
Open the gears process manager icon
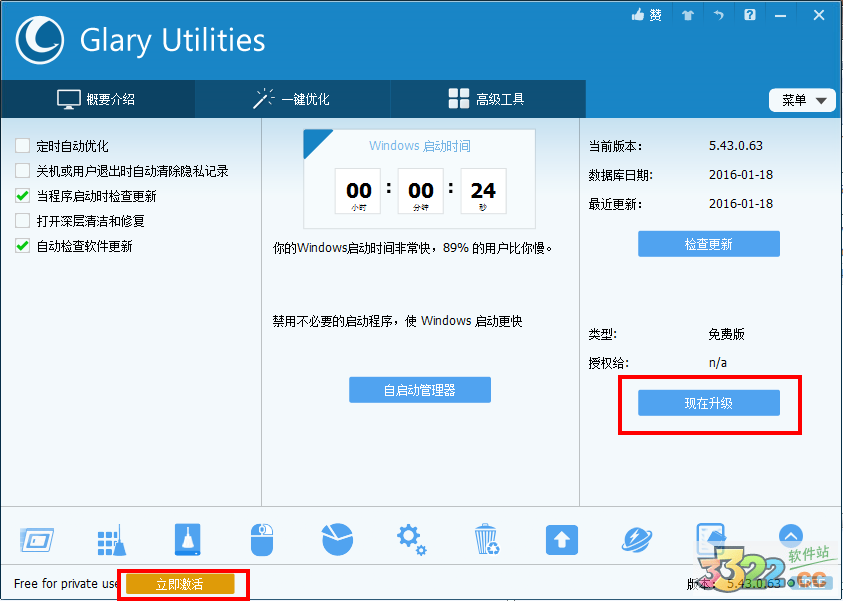[411, 540]
